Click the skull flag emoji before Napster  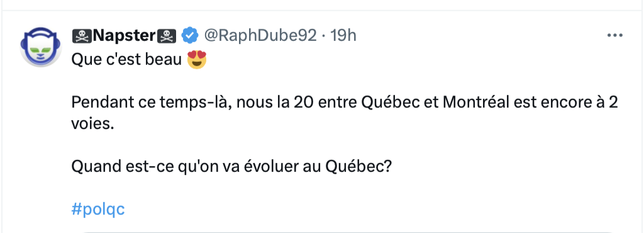pyautogui.click(x=82, y=36)
